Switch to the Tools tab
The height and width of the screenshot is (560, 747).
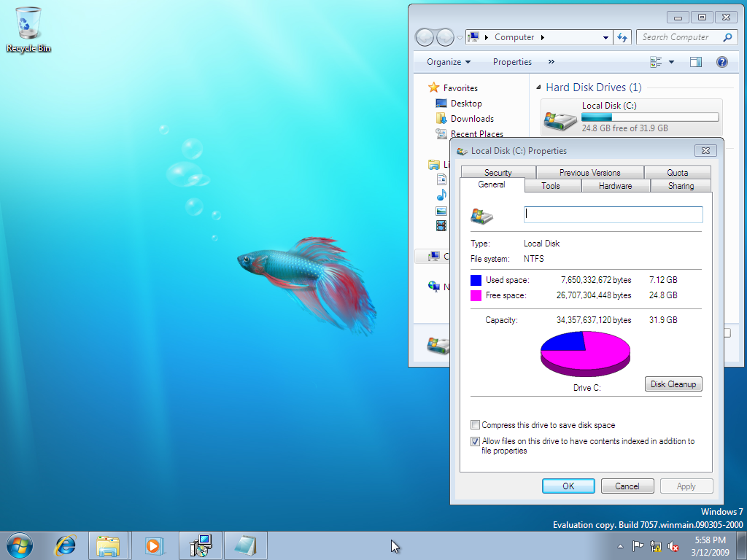(x=551, y=186)
